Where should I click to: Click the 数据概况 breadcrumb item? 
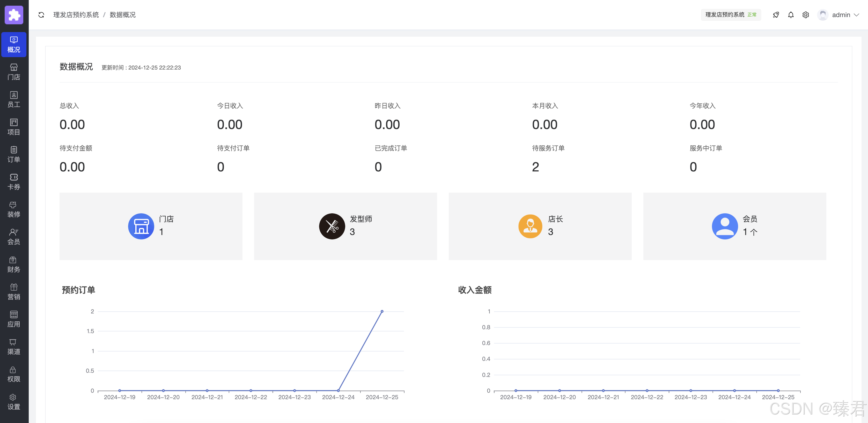point(123,15)
